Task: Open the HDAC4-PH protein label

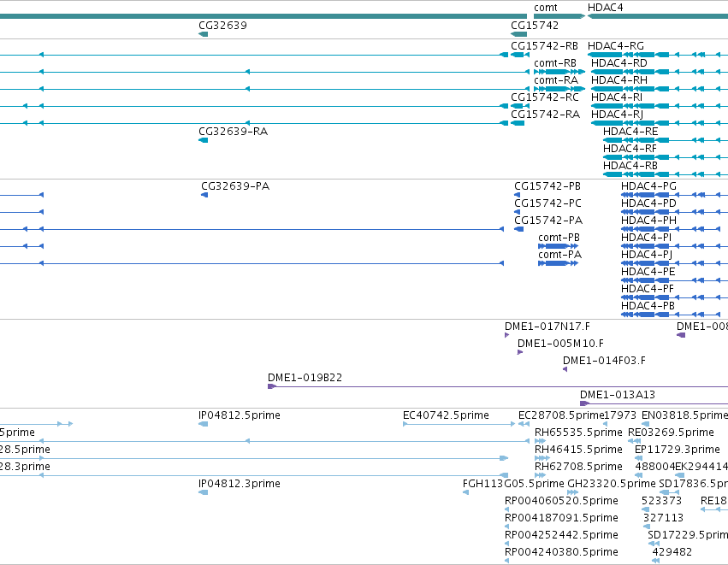Action: (x=648, y=221)
